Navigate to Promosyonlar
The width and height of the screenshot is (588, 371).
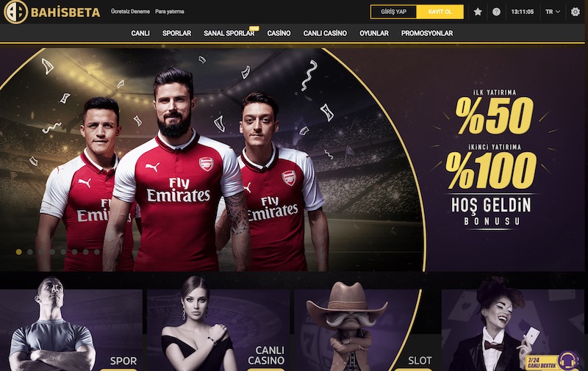pyautogui.click(x=427, y=33)
